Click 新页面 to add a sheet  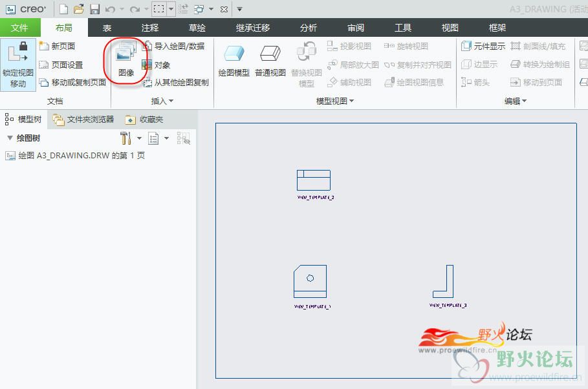click(57, 46)
